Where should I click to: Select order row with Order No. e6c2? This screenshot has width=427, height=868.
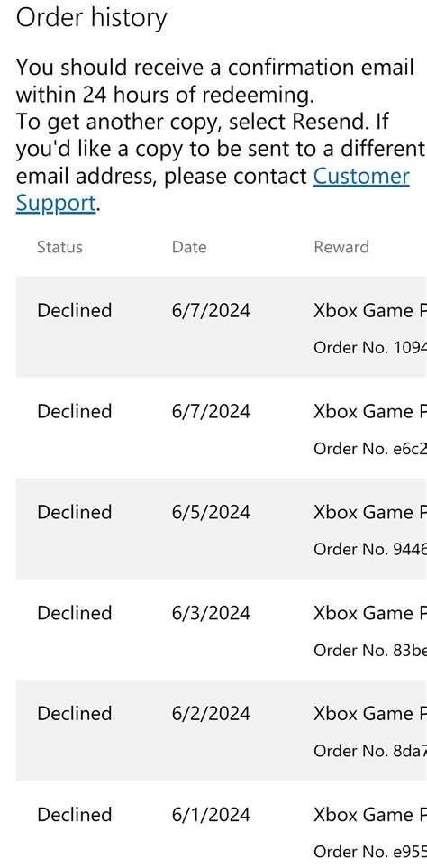[222, 428]
